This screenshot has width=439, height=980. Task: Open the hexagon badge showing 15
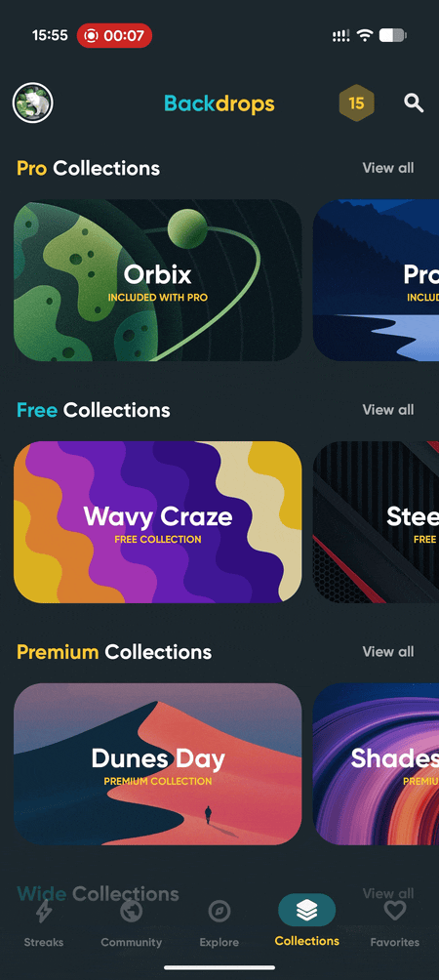(x=357, y=102)
